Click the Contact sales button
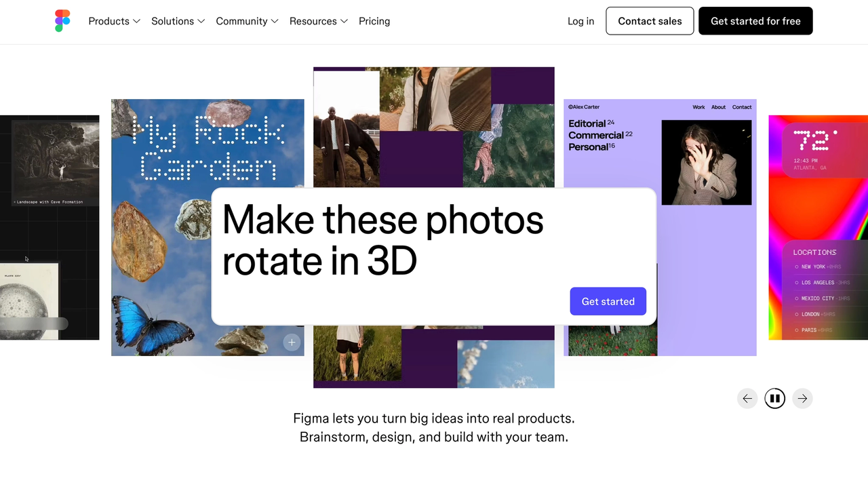 tap(649, 21)
